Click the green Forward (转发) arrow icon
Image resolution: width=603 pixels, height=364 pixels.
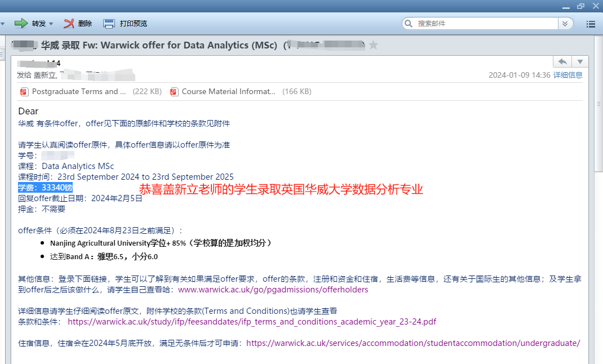pos(21,24)
